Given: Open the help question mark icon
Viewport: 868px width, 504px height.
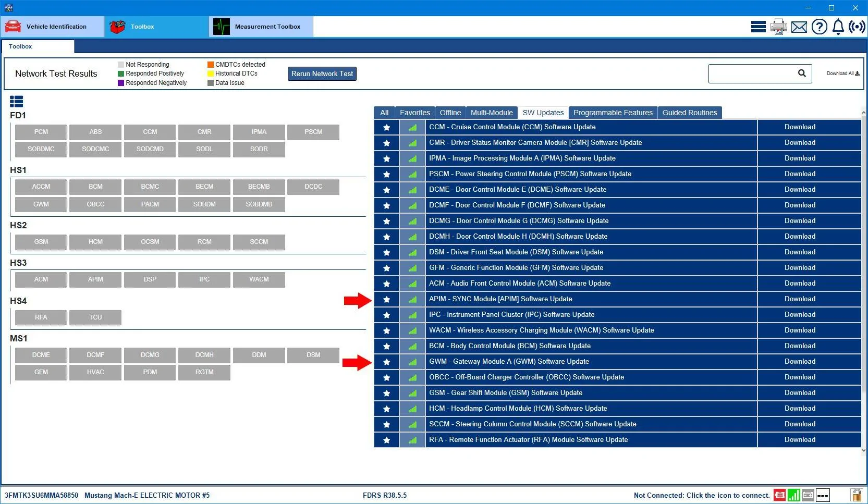Looking at the screenshot, I should 819,27.
